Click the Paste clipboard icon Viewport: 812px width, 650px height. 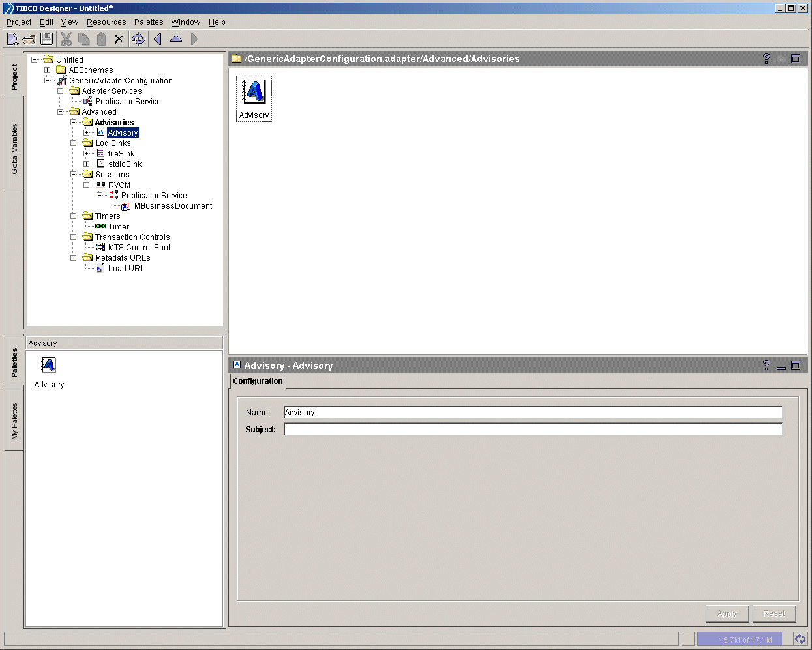coord(101,39)
